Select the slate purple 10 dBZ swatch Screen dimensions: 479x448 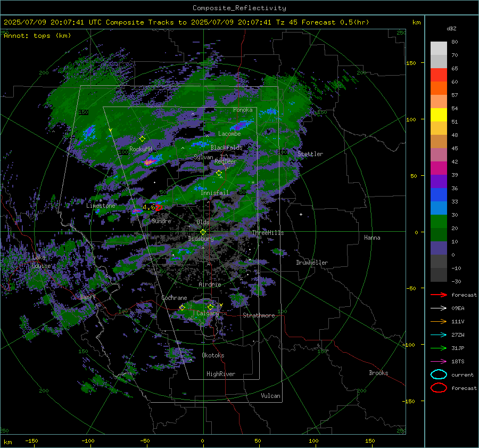439,248
